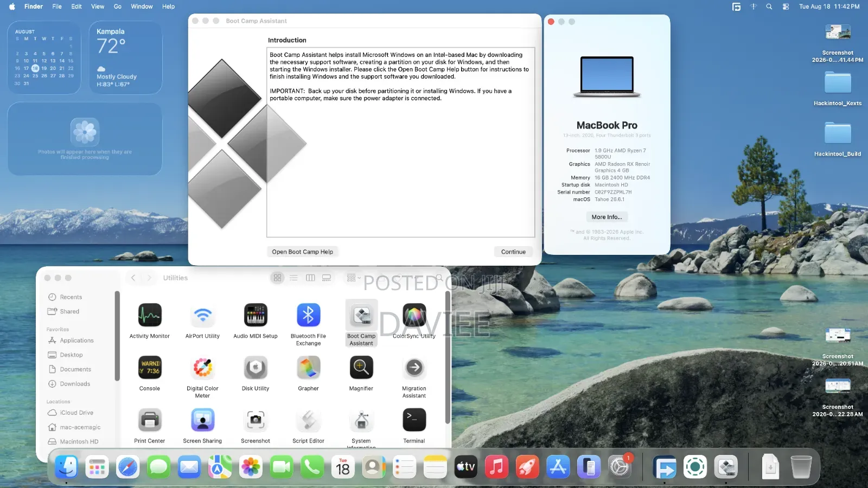868x488 pixels.
Task: Switch Finder to gallery view
Action: 327,278
